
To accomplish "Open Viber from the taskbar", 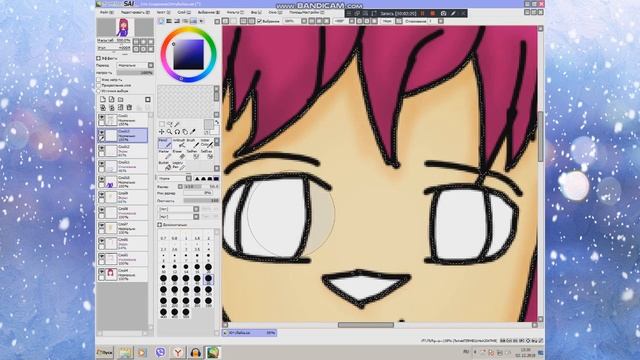I will click(160, 352).
